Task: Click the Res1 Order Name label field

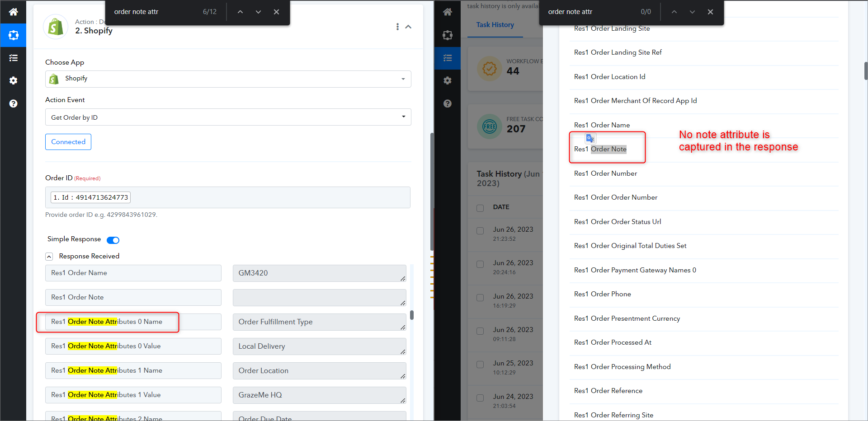Action: [x=133, y=273]
